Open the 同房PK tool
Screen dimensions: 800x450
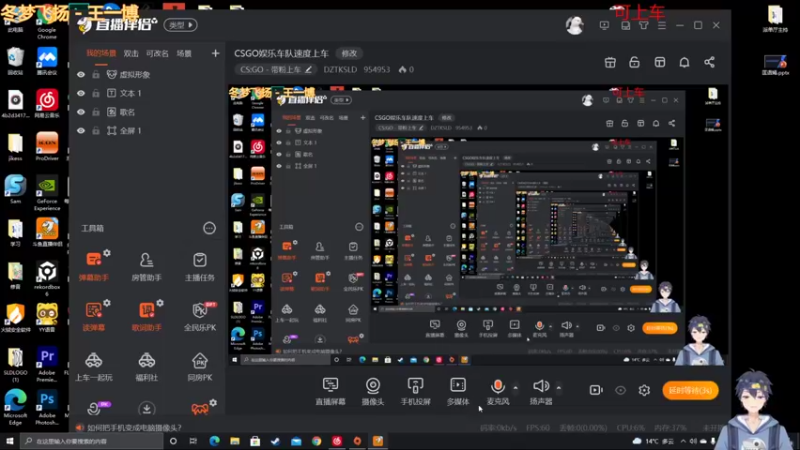point(199,366)
